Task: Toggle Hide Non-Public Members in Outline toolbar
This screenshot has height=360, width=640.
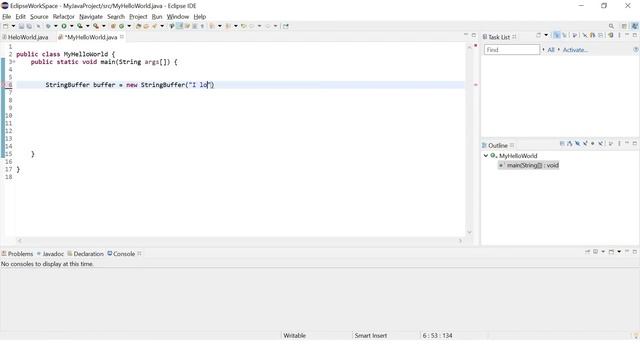Action: pos(593,144)
